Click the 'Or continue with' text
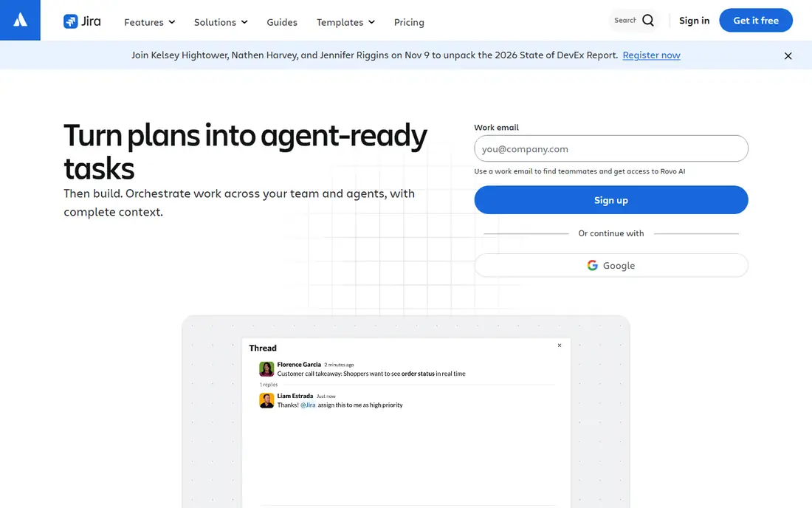Viewport: 812px width, 508px height. pos(611,233)
